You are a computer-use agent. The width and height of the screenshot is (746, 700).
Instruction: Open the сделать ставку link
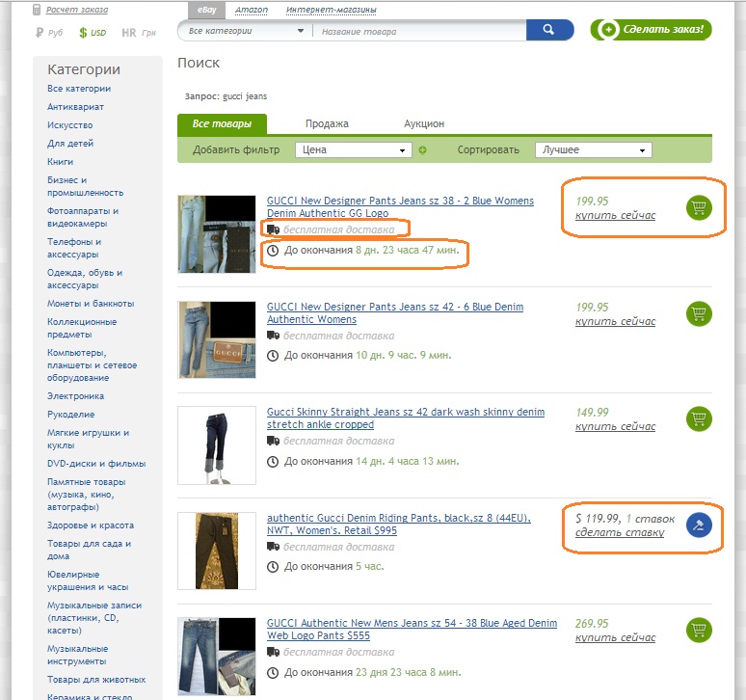(x=619, y=532)
